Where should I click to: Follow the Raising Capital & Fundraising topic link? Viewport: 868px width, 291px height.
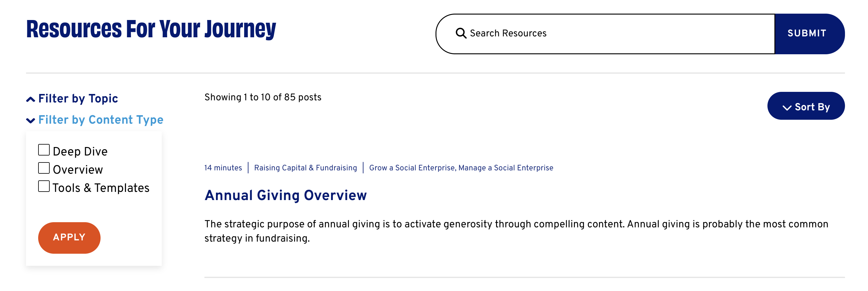(305, 168)
